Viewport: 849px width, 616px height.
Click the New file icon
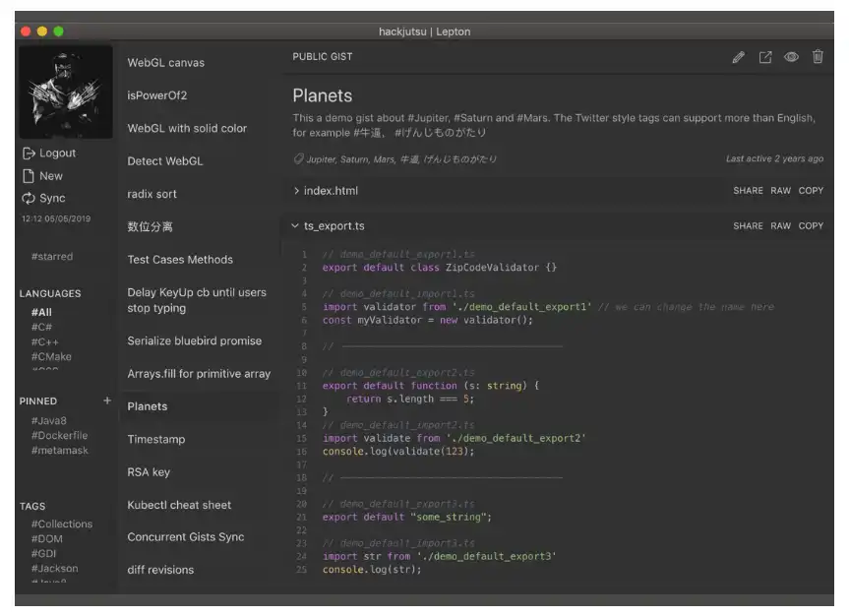coord(29,176)
